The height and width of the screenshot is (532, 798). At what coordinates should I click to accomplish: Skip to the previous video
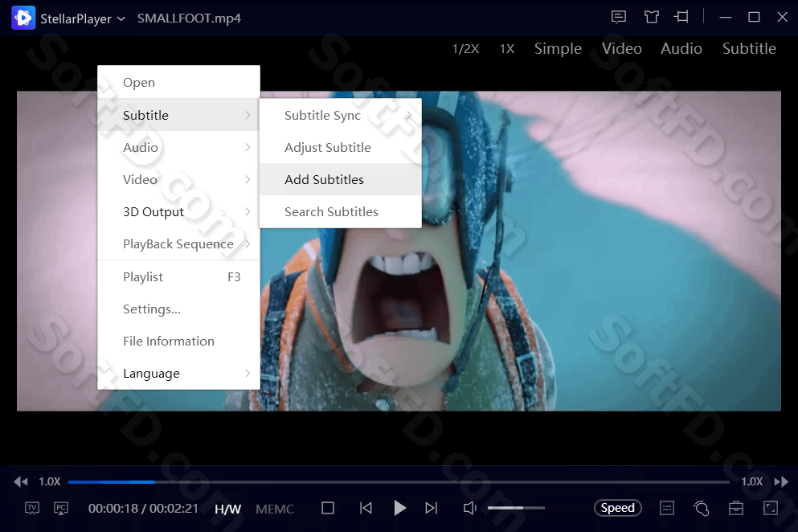pos(366,508)
